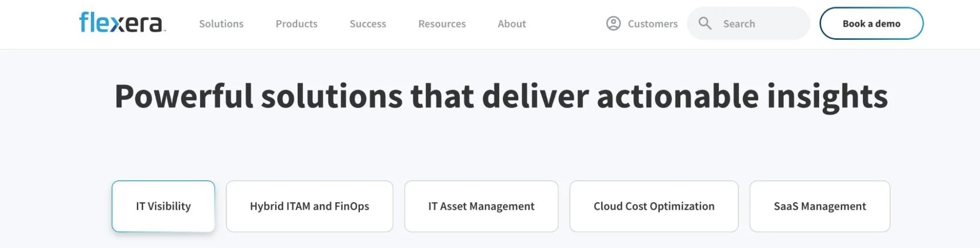980x248 pixels.
Task: Select the SaaS Management tab
Action: [x=820, y=206]
